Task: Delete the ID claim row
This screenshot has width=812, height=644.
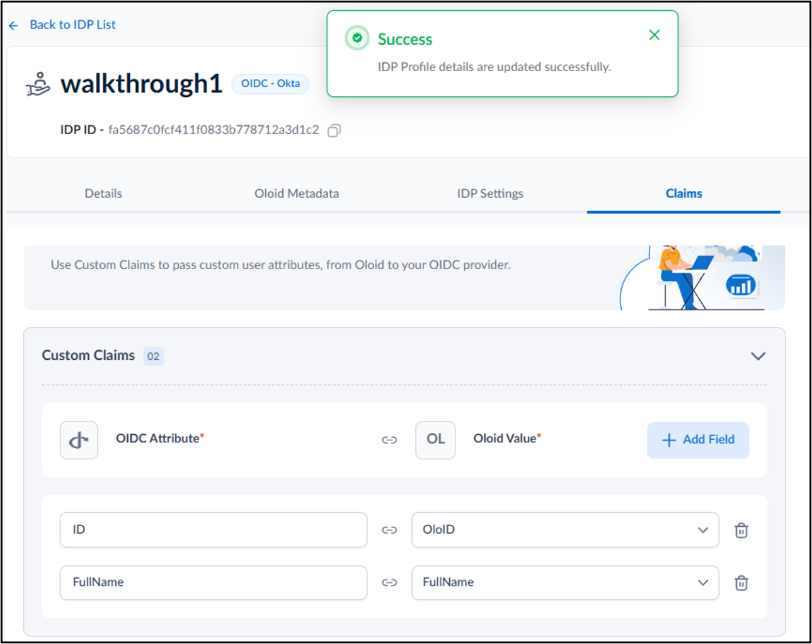Action: [x=741, y=531]
